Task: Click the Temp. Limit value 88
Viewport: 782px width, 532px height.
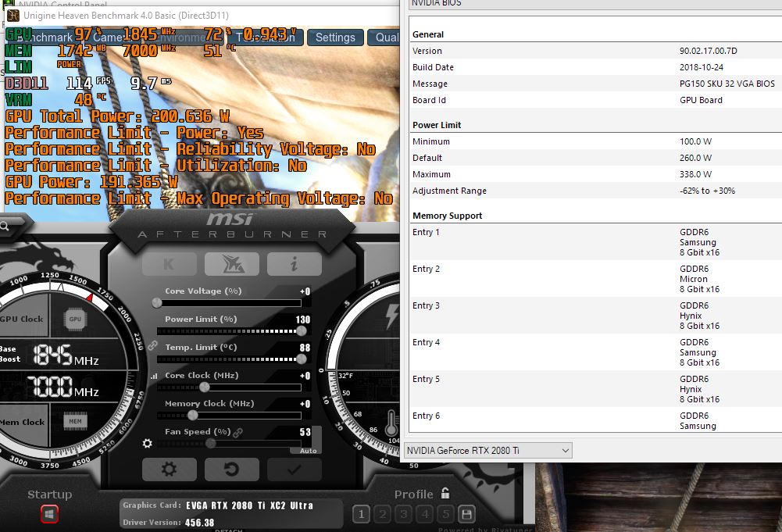Action: (305, 348)
